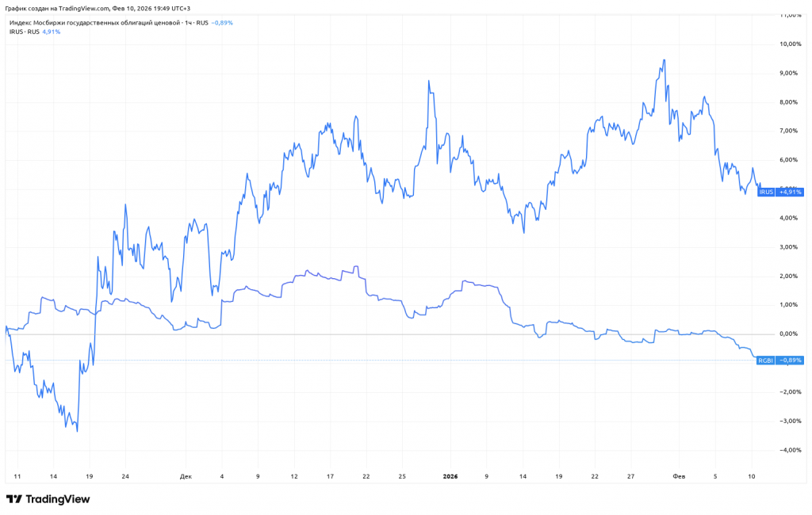Screen dimensions: 812x515
Task: Click the TradingView logo icon
Action: tap(13, 499)
